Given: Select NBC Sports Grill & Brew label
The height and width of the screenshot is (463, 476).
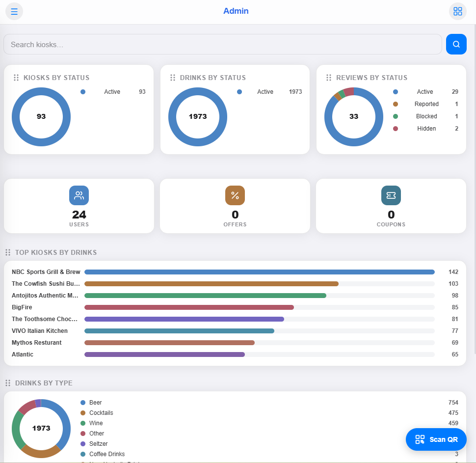Looking at the screenshot, I should click(46, 272).
